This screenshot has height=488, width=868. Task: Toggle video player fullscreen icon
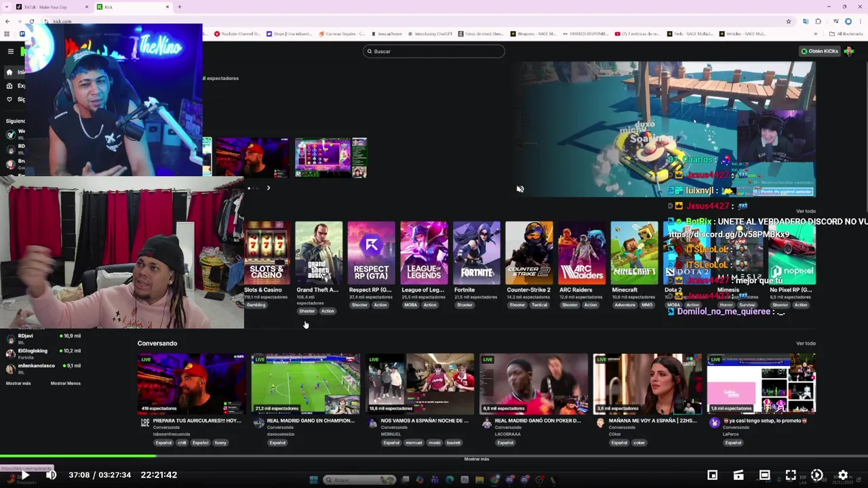(791, 475)
